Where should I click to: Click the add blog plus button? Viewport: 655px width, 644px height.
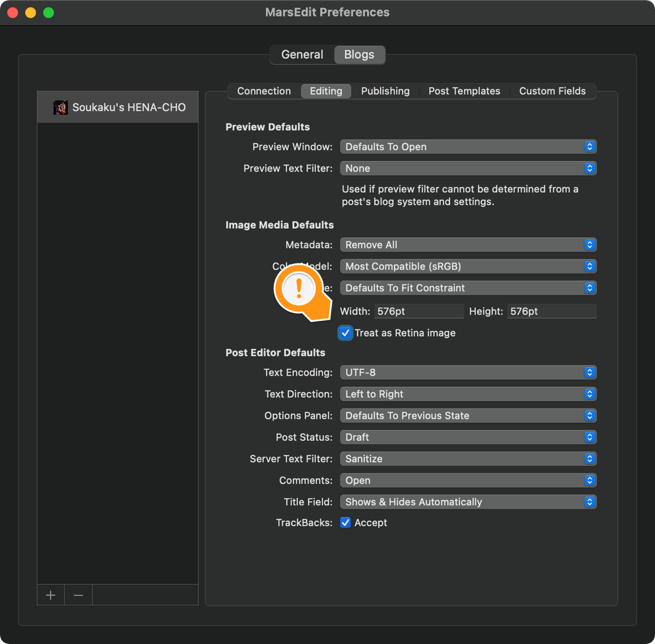tap(51, 595)
